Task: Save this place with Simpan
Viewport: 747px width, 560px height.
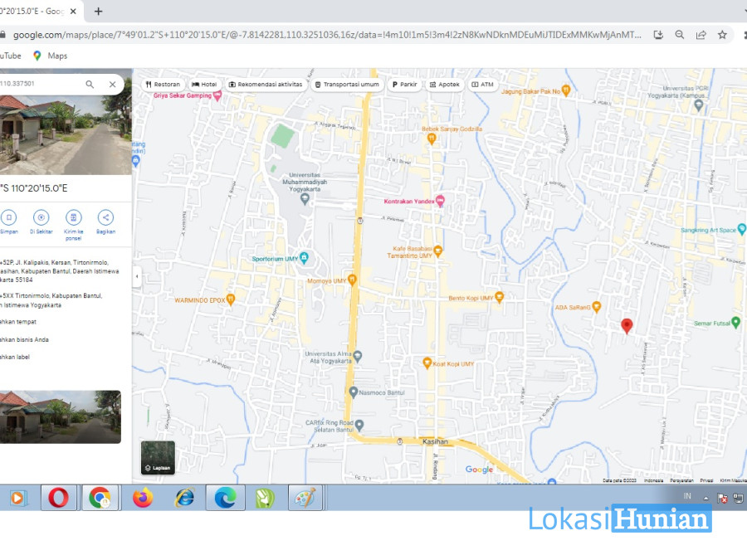Action: click(x=9, y=222)
